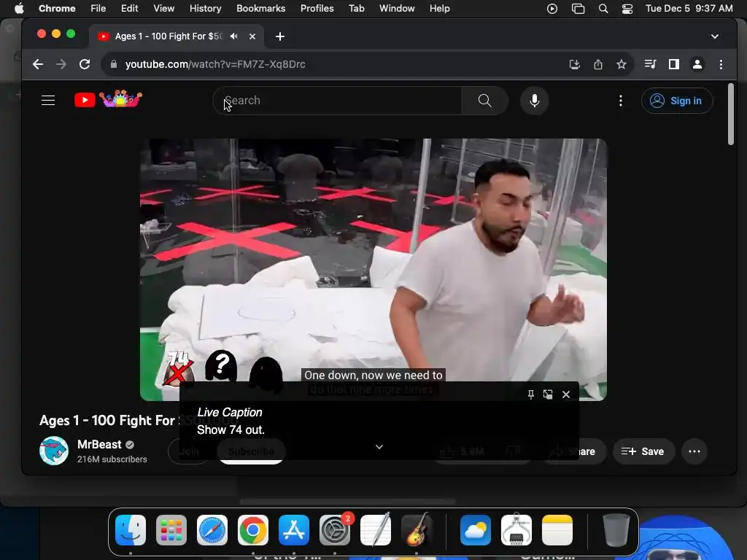This screenshot has height=560, width=747.
Task: Share this page from the address bar
Action: pyautogui.click(x=598, y=64)
